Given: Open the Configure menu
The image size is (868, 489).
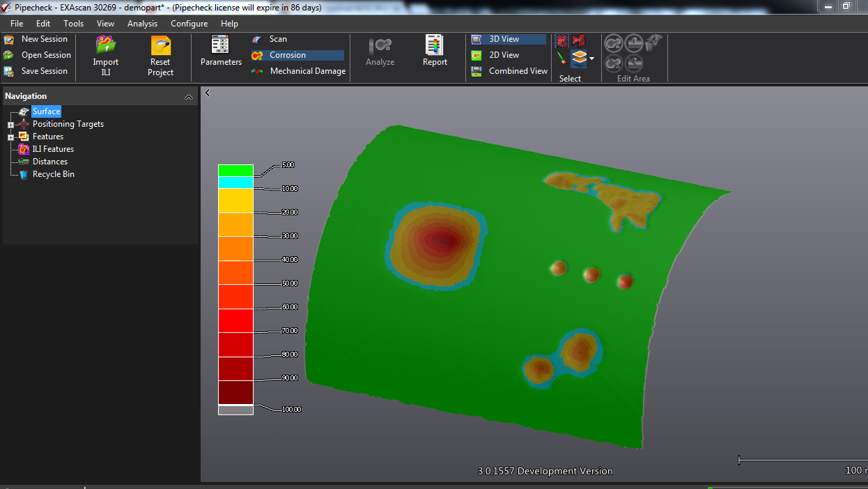Looking at the screenshot, I should (189, 24).
